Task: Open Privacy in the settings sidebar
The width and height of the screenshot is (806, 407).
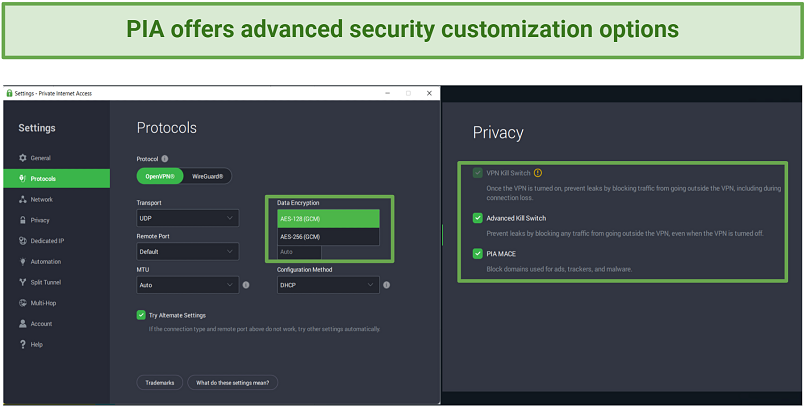Action: tap(57, 220)
